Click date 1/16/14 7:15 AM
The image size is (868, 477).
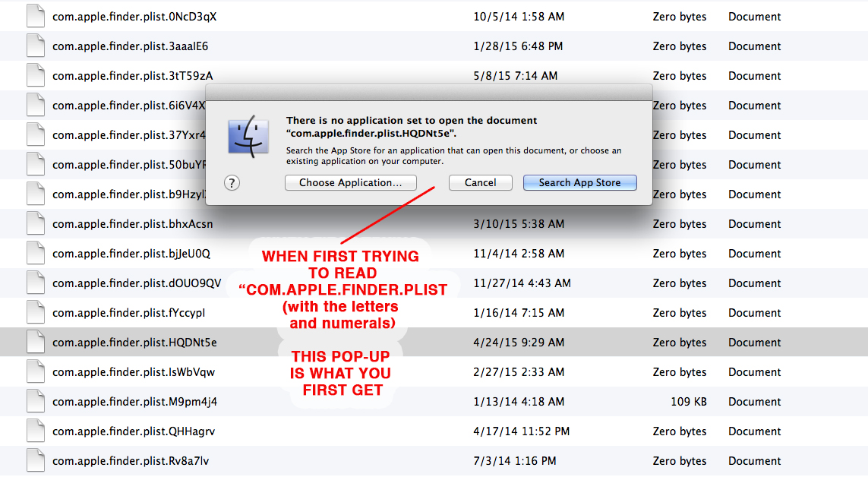tap(519, 313)
